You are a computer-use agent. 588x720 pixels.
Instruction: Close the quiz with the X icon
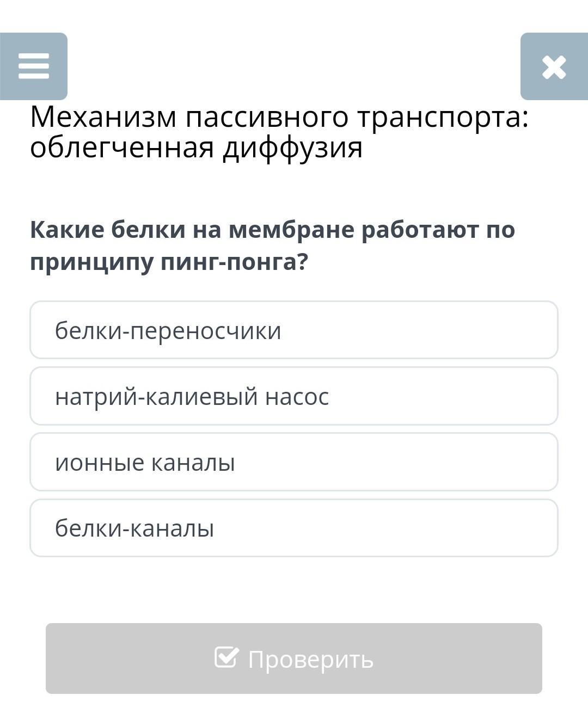[x=554, y=66]
